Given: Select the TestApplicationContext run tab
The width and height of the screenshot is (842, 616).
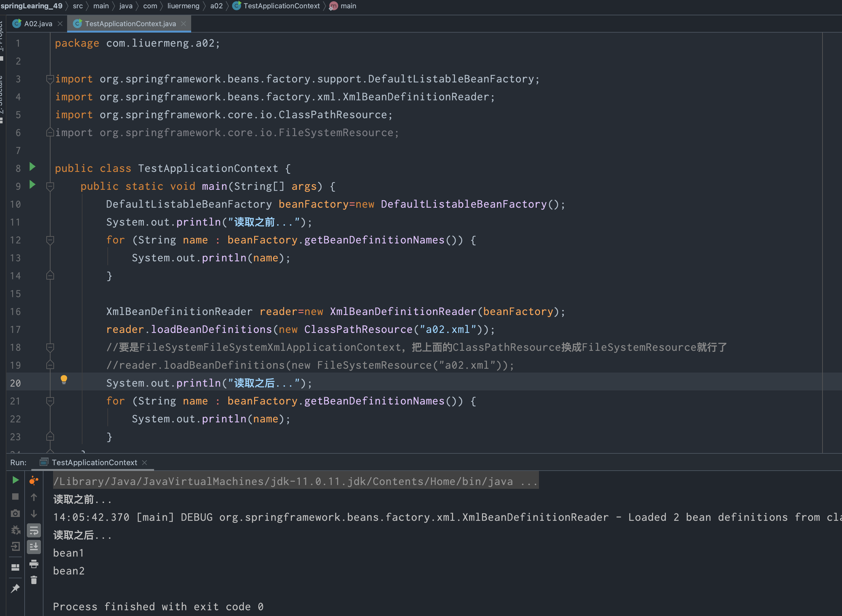Looking at the screenshot, I should 94,462.
